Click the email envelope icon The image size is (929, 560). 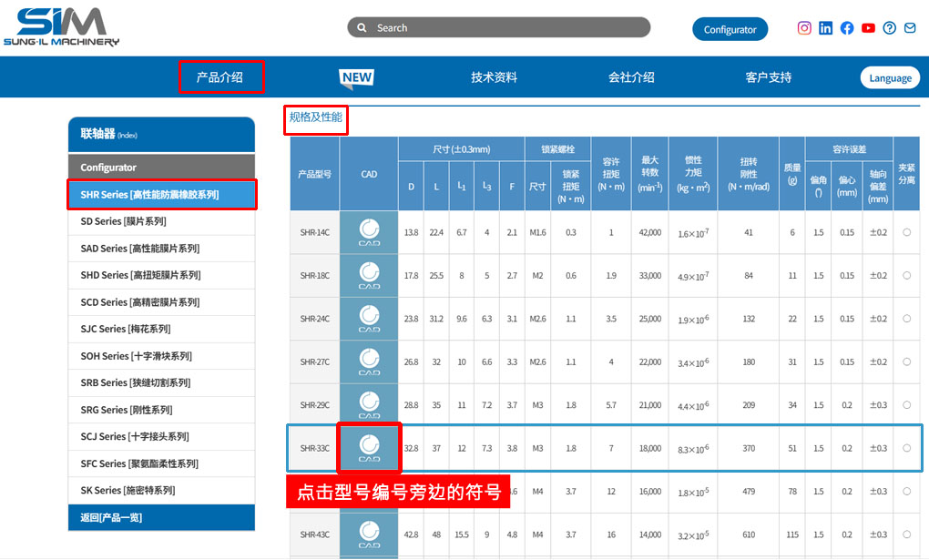point(910,28)
